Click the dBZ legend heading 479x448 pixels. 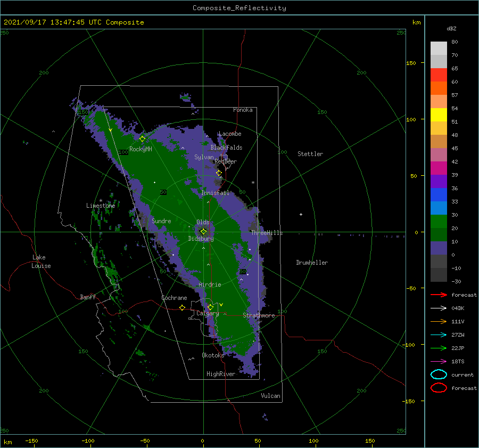pos(451,28)
